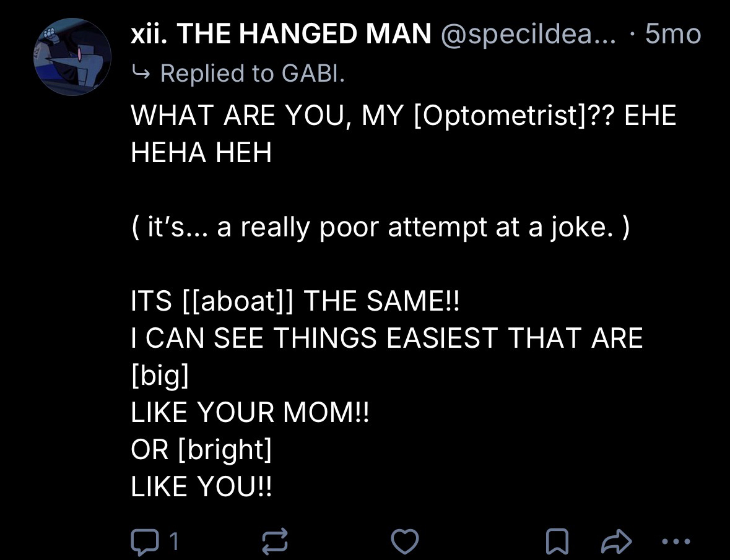Viewport: 730px width, 560px height.
Task: Share the post using the arrow icon
Action: (616, 542)
